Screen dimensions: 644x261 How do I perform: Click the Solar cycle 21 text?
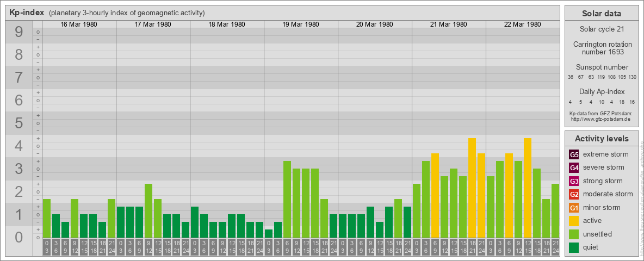point(602,29)
